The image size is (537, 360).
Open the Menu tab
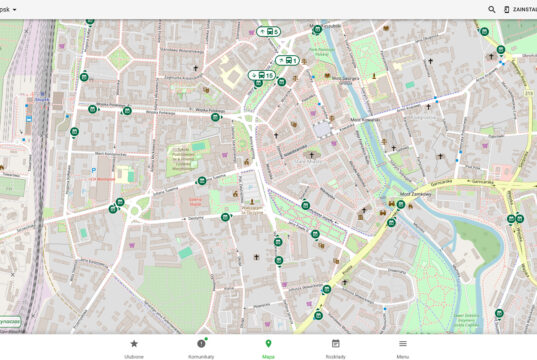[x=403, y=348]
